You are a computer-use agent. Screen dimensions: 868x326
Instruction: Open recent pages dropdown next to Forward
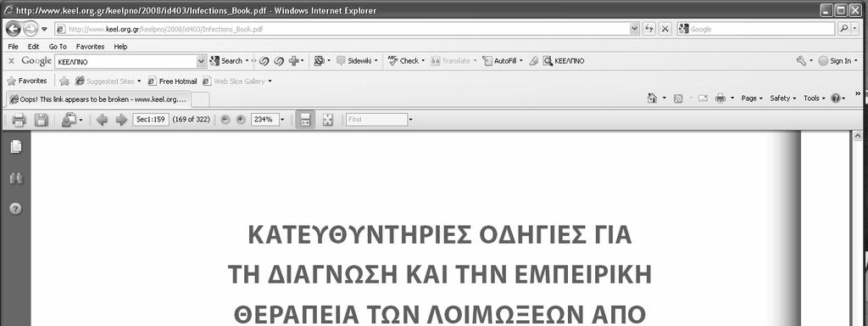(x=44, y=29)
